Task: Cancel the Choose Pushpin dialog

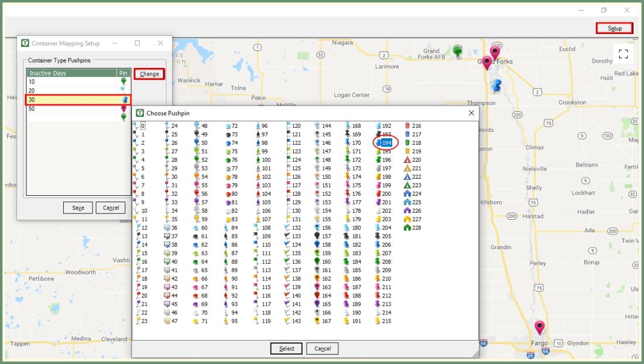Action: (x=323, y=348)
